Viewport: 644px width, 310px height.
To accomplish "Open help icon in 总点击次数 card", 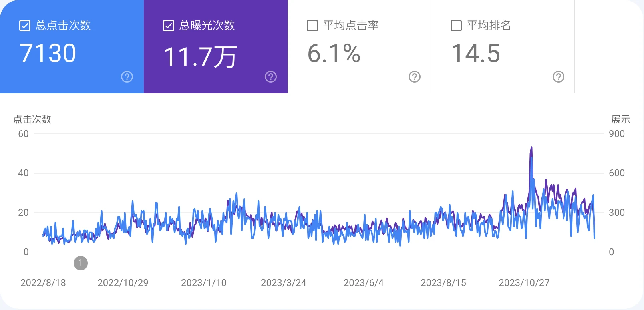I will coord(127,77).
